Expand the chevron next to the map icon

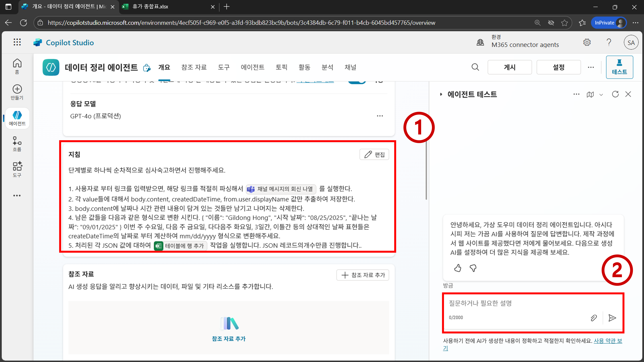[x=601, y=95]
